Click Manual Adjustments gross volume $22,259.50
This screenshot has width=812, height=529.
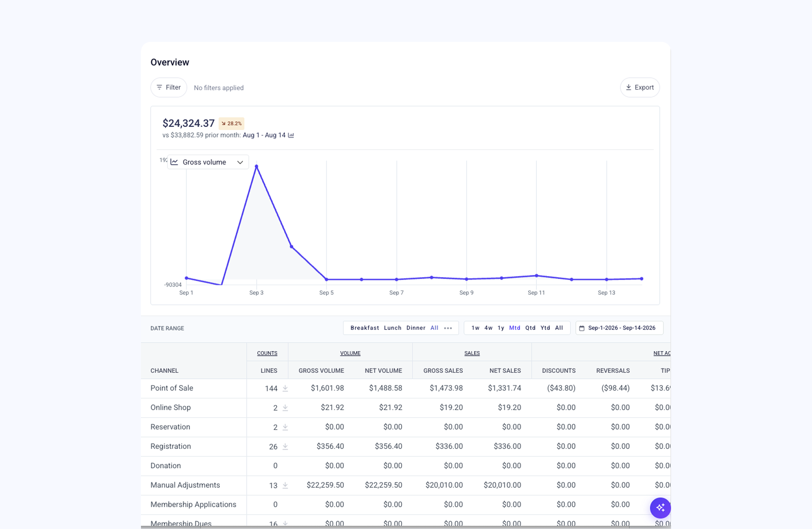pyautogui.click(x=325, y=485)
